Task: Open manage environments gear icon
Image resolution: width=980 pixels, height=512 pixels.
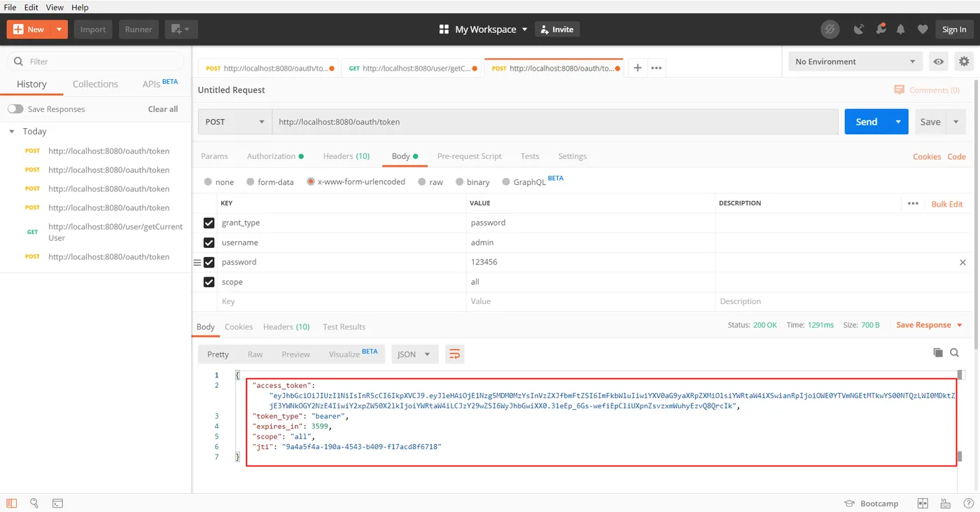Action: tap(965, 62)
